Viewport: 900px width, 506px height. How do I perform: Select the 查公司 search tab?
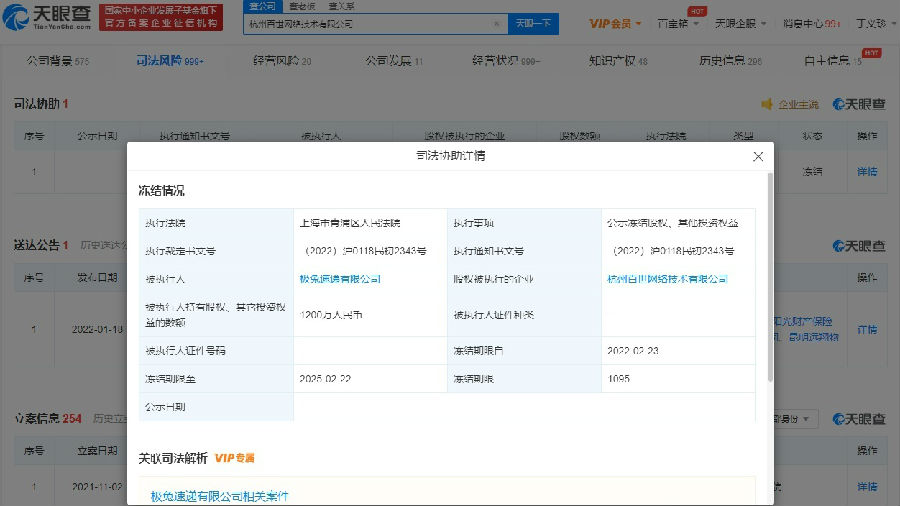pos(262,6)
